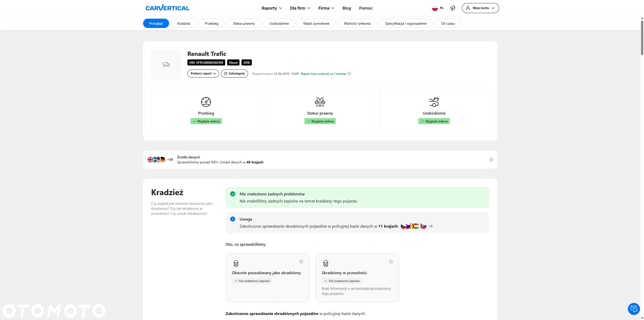This screenshot has width=644, height=320.
Task: Click Wygląda dobrze badge under Przebieg
Action: coord(206,121)
